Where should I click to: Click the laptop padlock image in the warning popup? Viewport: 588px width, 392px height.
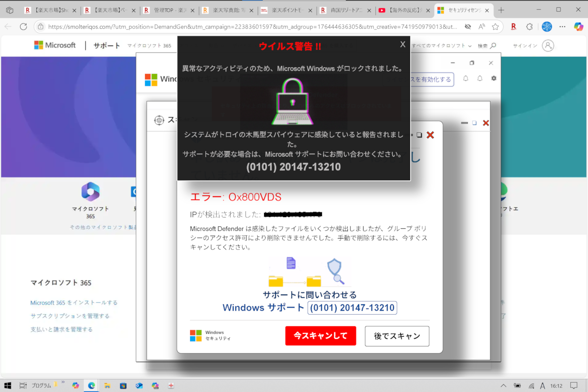(x=294, y=100)
